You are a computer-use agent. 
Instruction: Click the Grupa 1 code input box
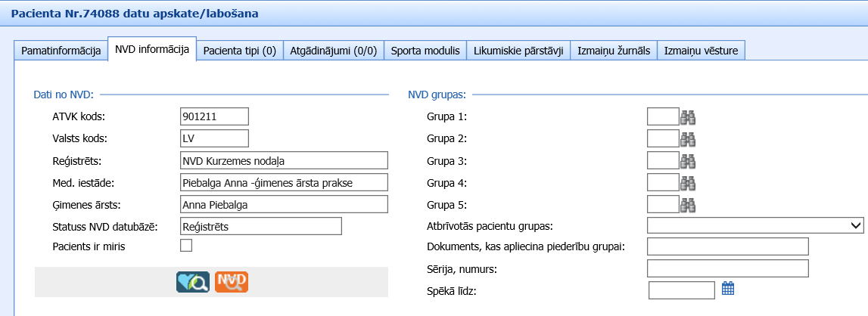tap(663, 116)
